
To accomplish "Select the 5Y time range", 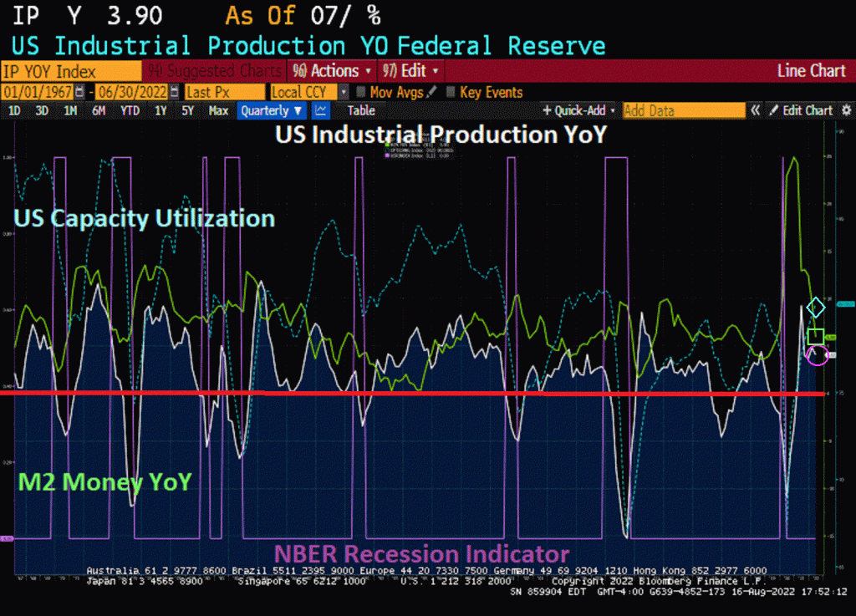I will click(x=187, y=110).
